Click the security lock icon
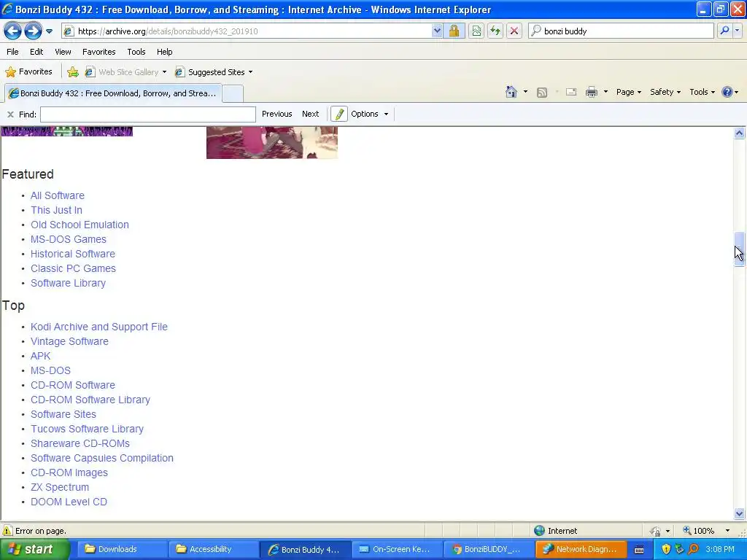 point(454,31)
